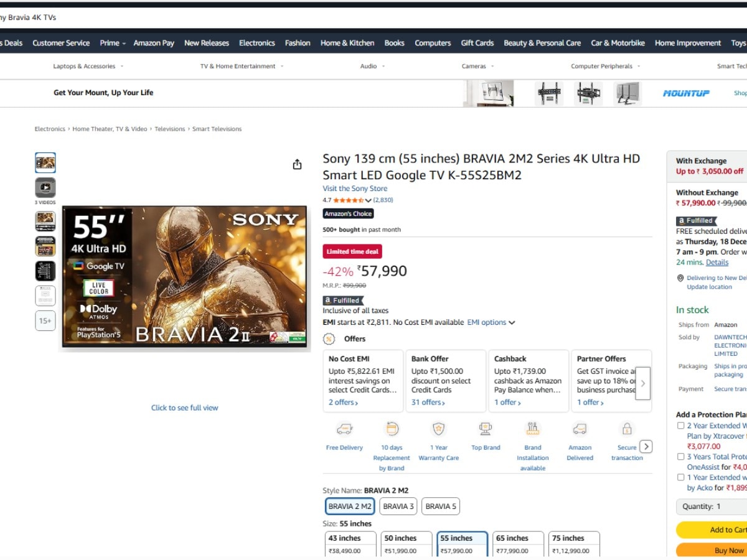Open the Home & Kitchen nav item

[x=347, y=43]
